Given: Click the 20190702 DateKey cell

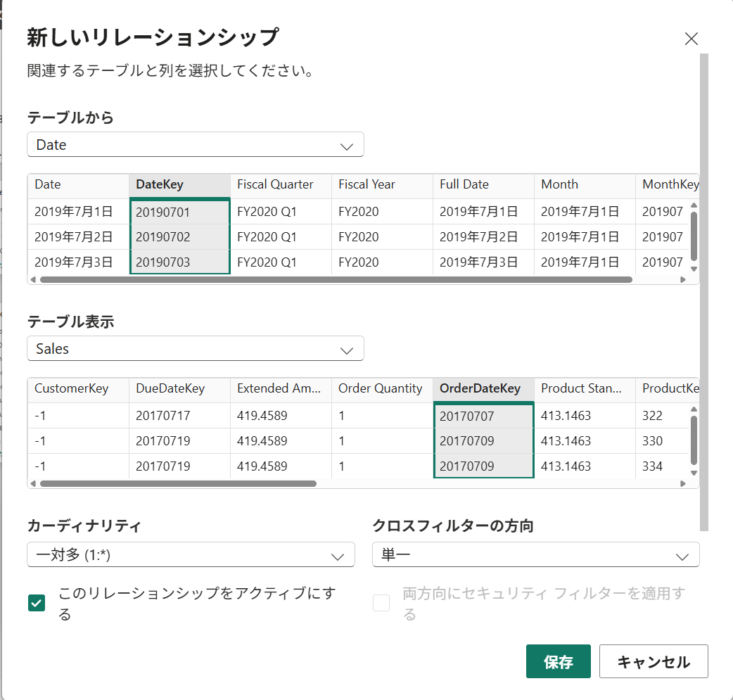Looking at the screenshot, I should pos(179,237).
